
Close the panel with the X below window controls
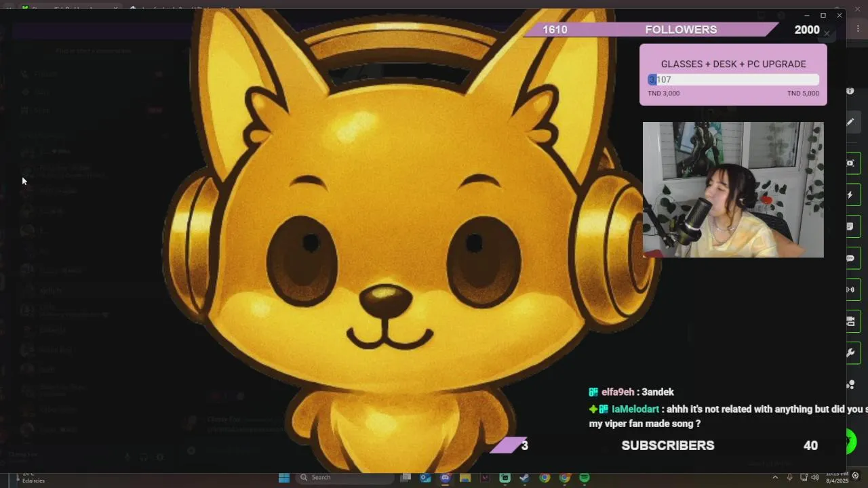click(x=827, y=33)
